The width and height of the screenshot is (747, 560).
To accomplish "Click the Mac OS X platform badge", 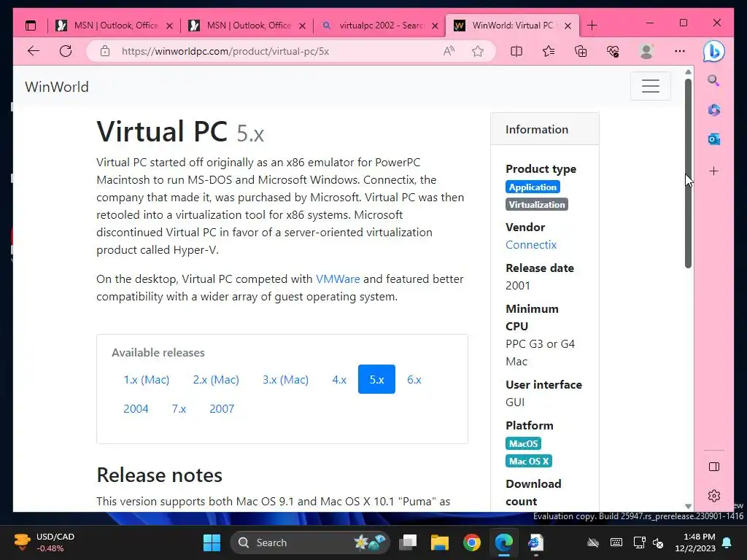I will [x=528, y=462].
